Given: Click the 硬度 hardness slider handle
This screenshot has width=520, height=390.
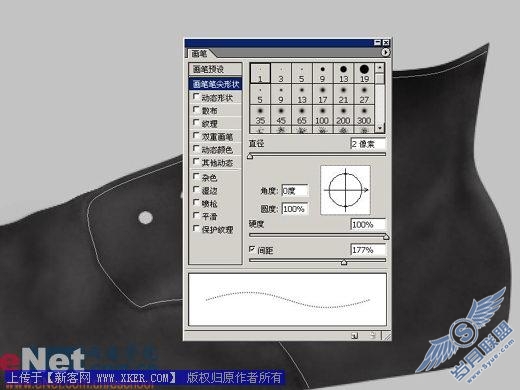Looking at the screenshot, I should tap(386, 237).
